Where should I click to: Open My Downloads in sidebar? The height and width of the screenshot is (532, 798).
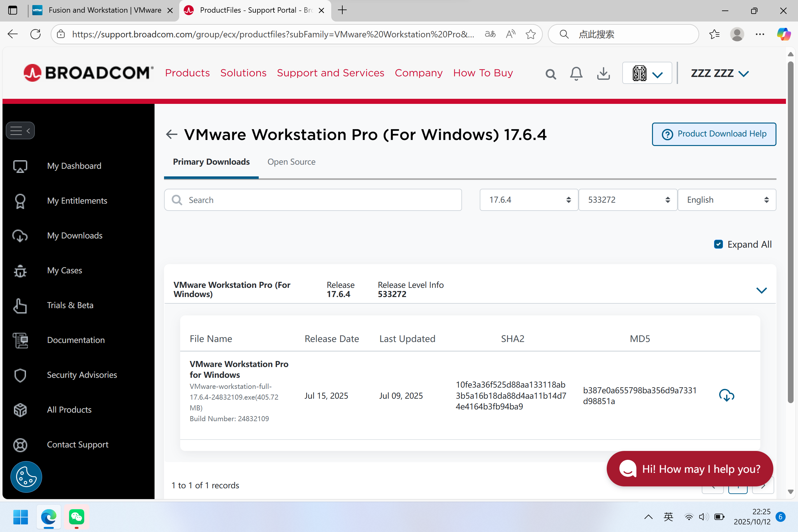tap(75, 236)
